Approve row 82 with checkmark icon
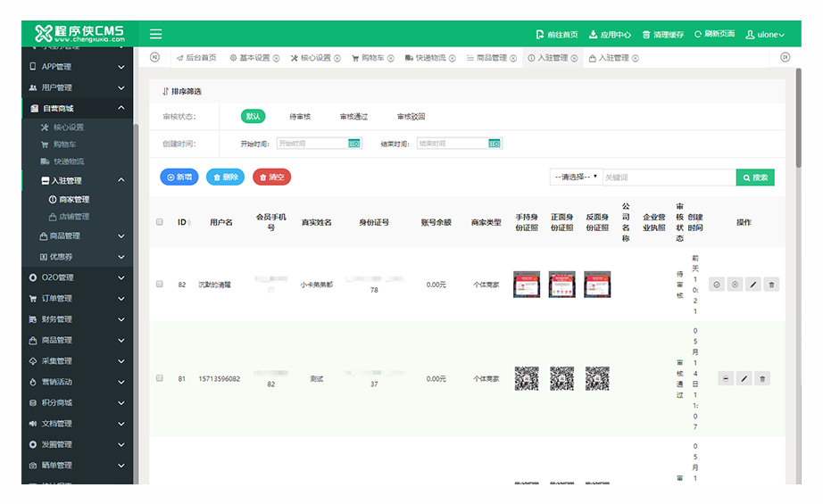 coord(717,285)
